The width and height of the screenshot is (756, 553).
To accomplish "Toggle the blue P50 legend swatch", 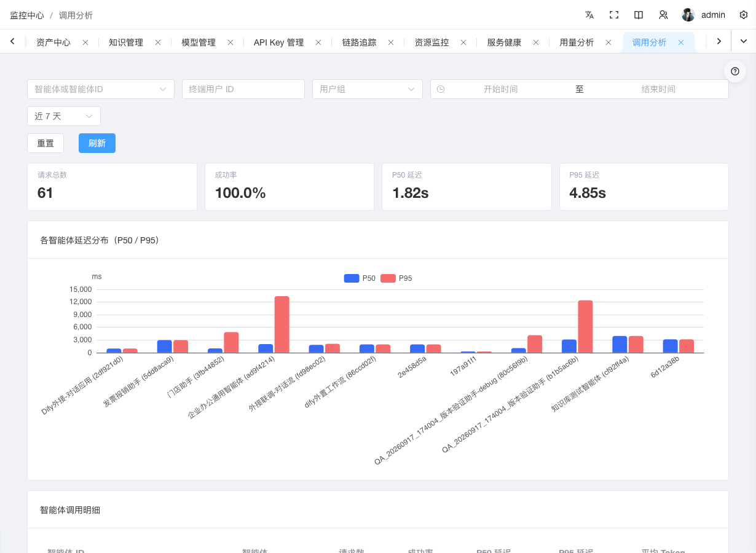I will pos(352,278).
